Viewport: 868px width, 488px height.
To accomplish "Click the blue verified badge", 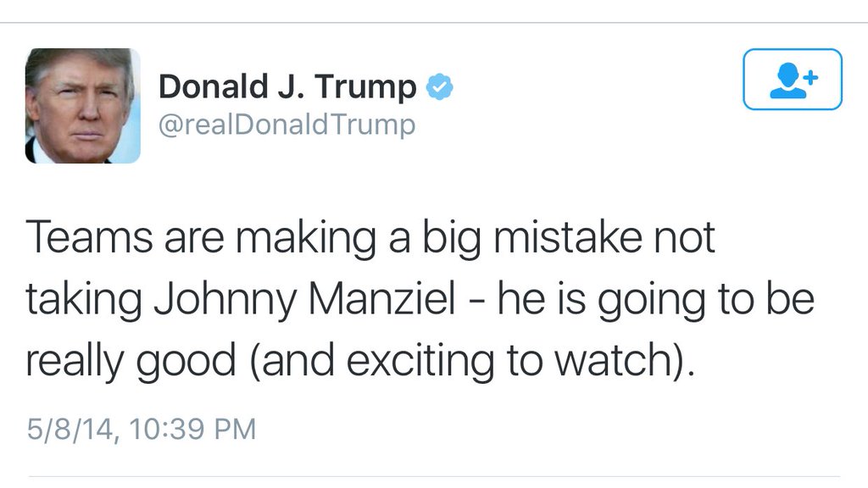I will click(439, 86).
